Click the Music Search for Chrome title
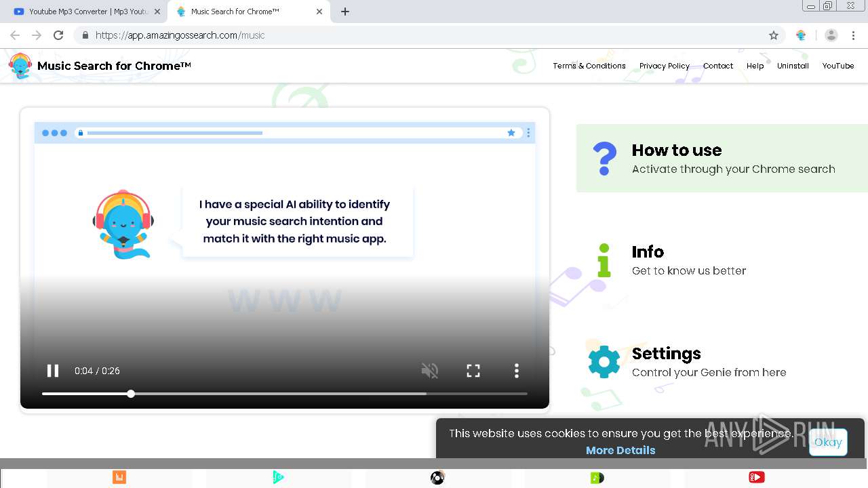Viewport: 868px width, 488px height. [114, 66]
